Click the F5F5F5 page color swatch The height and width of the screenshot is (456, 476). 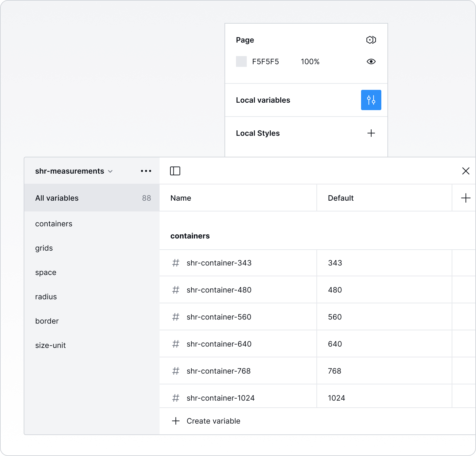(241, 61)
